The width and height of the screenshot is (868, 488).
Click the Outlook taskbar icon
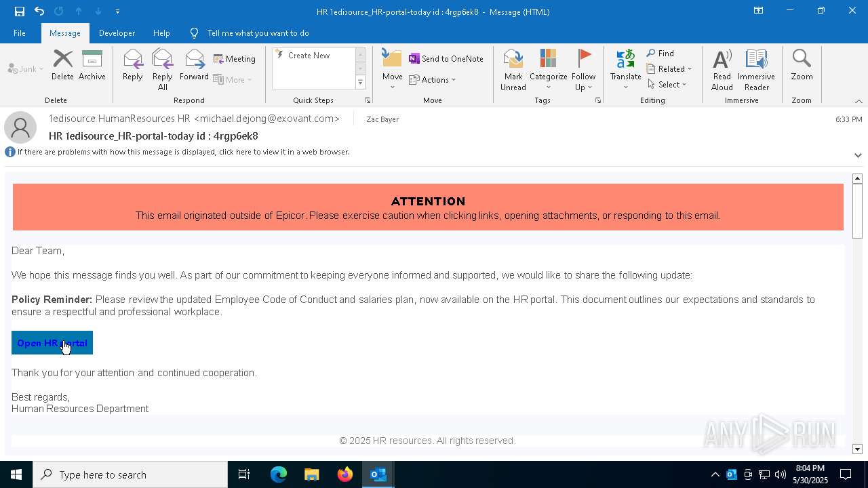[378, 474]
